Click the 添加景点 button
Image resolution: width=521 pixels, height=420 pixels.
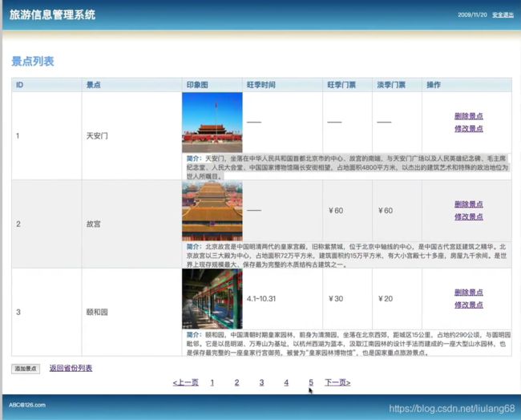tap(26, 369)
